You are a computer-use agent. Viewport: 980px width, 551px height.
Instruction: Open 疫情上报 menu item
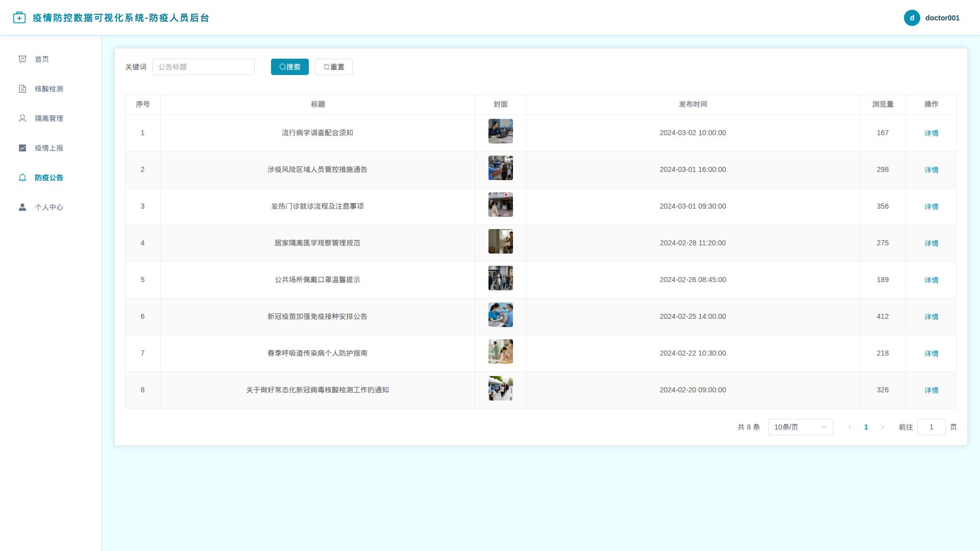(51, 148)
